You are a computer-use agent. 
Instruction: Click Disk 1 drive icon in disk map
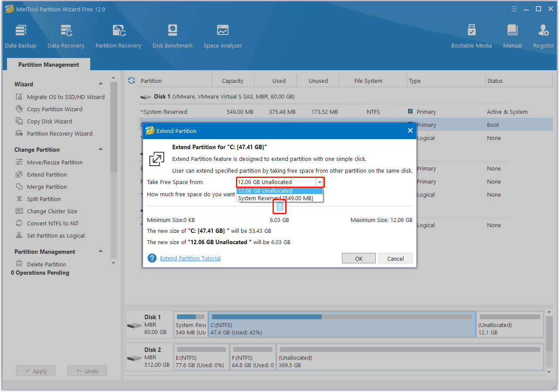[x=134, y=326]
